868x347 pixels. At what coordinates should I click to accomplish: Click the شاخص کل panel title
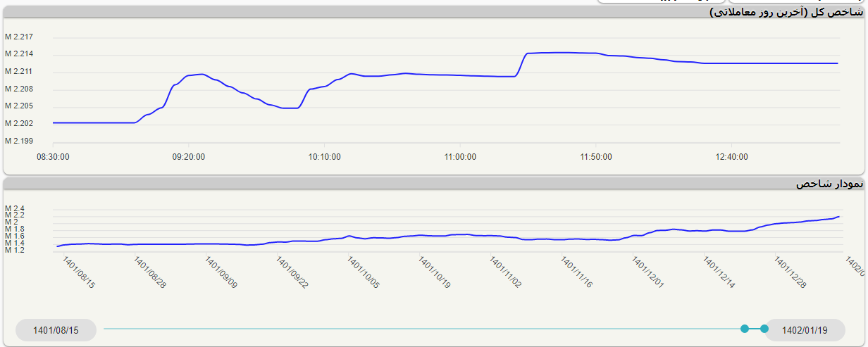[x=786, y=12]
